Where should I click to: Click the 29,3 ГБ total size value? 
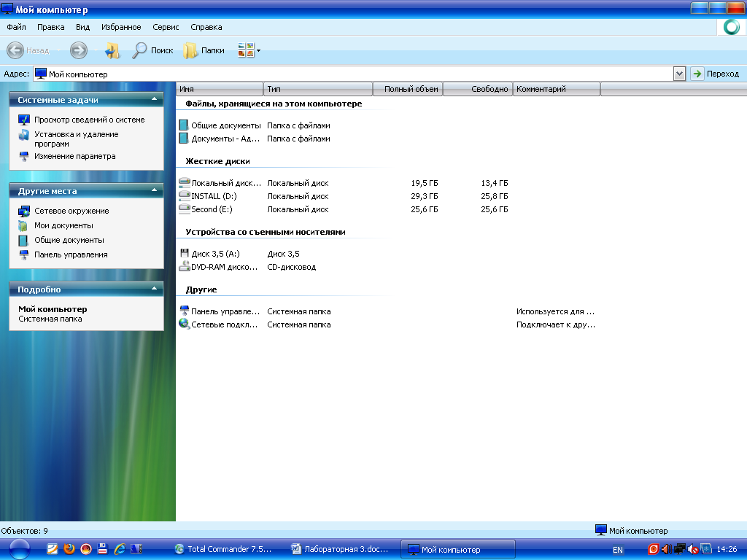coord(424,196)
